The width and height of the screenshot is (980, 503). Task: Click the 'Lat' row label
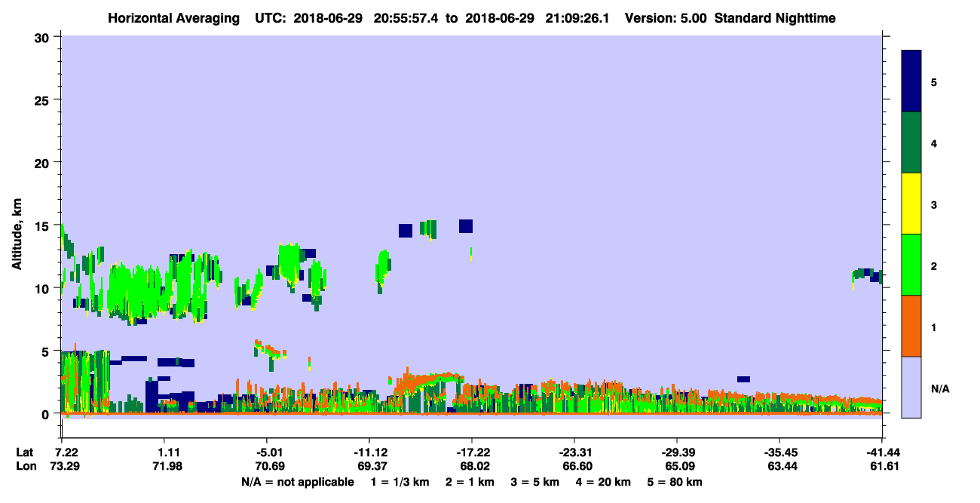coord(24,452)
